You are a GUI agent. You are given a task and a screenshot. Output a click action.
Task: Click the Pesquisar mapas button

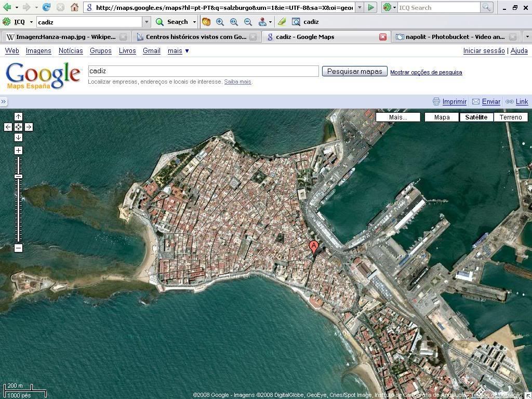point(354,72)
